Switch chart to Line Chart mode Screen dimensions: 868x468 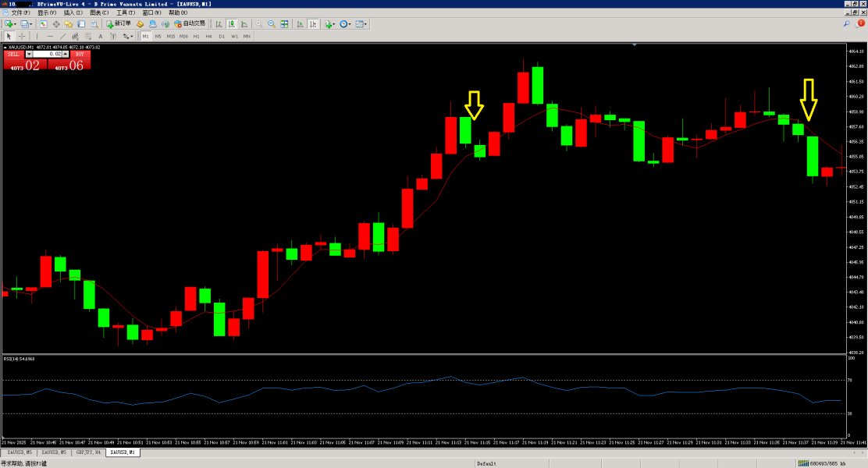click(x=244, y=23)
